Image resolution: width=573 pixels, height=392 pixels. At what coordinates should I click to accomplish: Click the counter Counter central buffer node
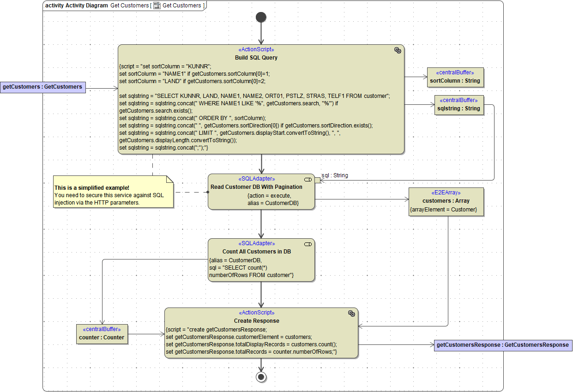pos(102,333)
